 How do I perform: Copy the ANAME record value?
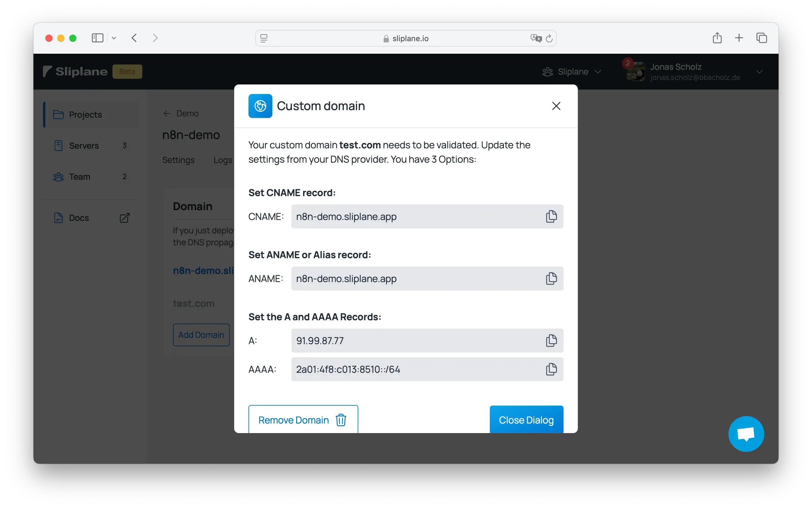551,278
